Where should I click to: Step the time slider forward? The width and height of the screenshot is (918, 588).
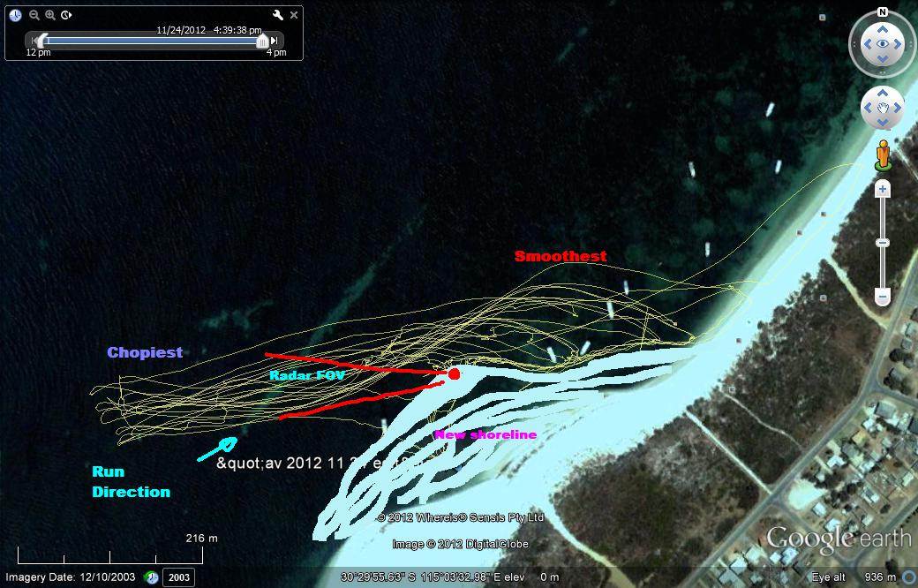275,41
